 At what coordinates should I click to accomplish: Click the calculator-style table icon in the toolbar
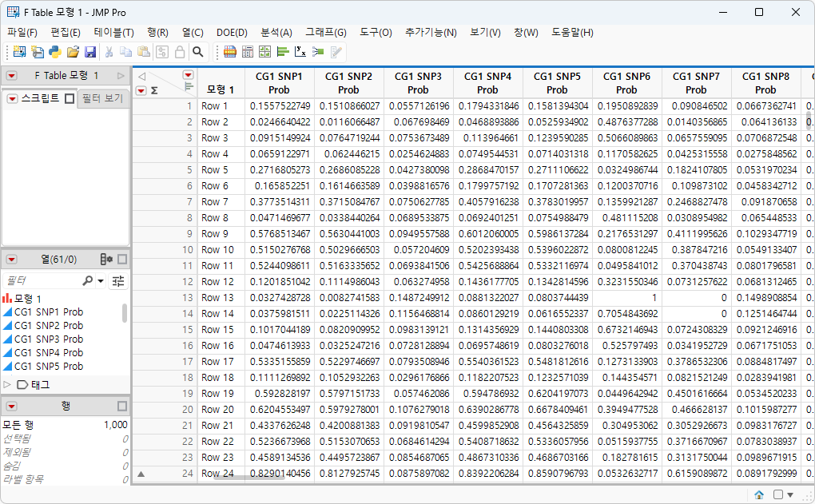[248, 51]
